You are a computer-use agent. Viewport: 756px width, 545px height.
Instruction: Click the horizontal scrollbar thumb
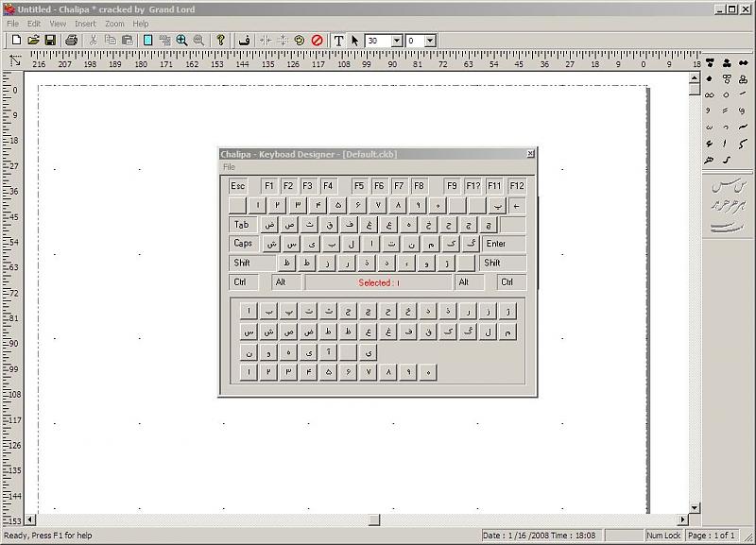(374, 519)
